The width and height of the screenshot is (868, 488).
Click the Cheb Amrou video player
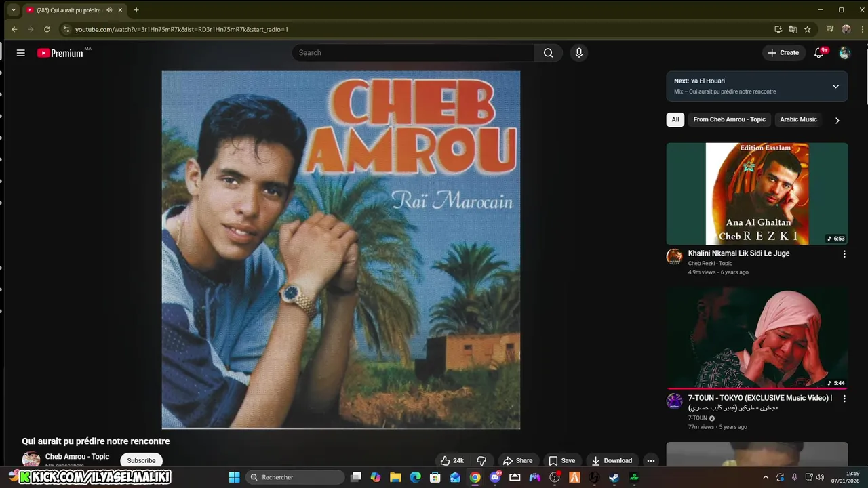[x=341, y=249]
